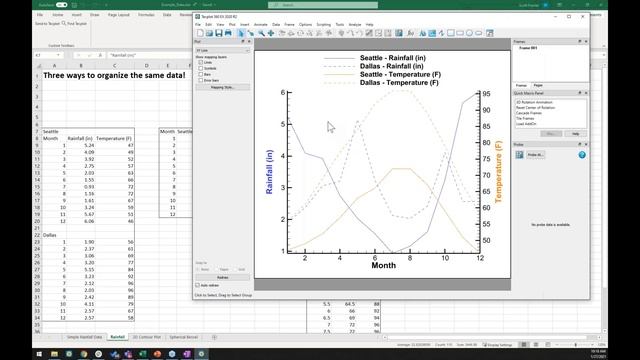The width and height of the screenshot is (640, 360).
Task: Add a new sheet in Excel
Action: click(214, 337)
